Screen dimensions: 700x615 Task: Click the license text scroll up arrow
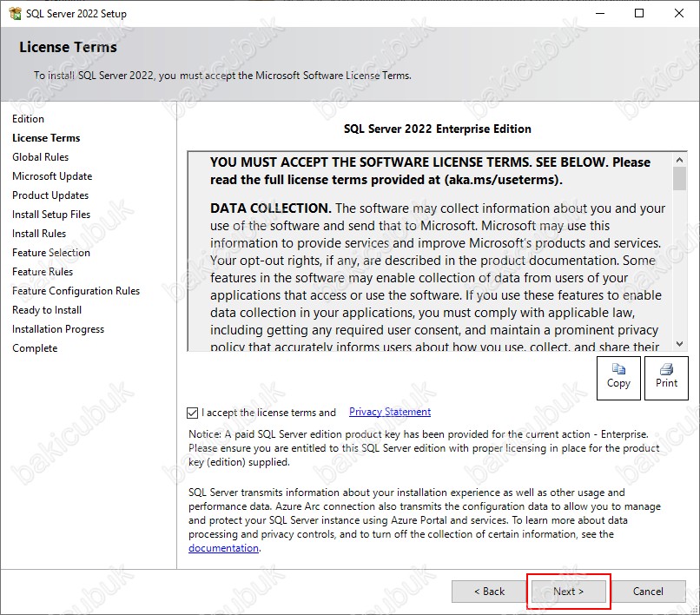tap(679, 160)
